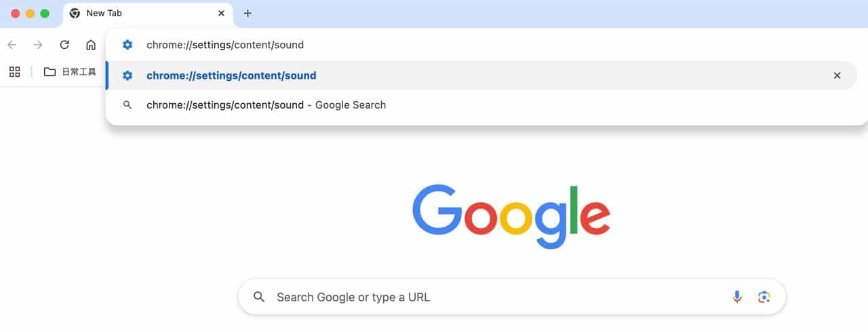
Task: Reload the current page
Action: click(x=64, y=45)
